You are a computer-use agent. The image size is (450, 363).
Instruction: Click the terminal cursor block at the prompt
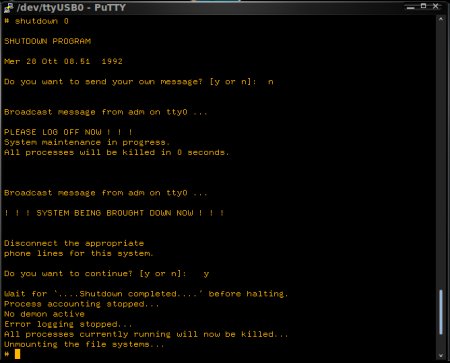(17, 354)
